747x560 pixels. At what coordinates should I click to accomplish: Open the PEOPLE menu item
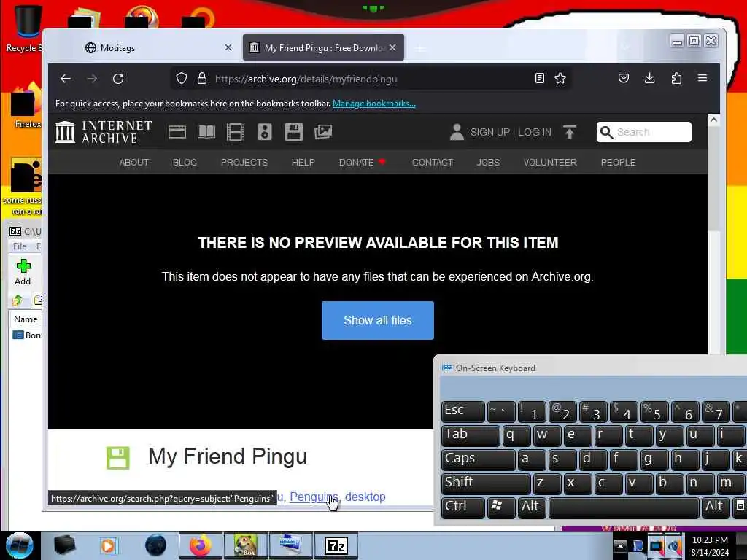point(619,163)
